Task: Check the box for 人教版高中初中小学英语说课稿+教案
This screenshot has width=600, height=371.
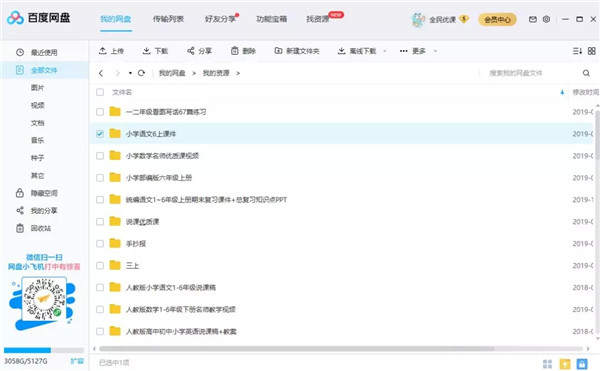Action: 100,331
